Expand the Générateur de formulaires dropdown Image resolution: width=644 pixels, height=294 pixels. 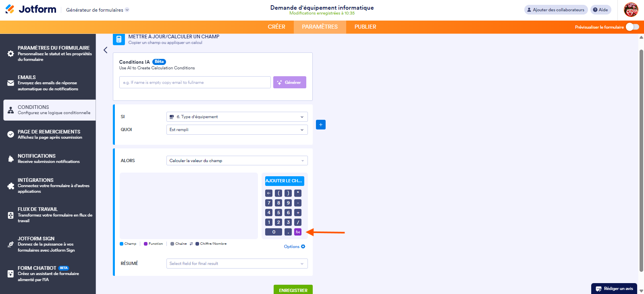(98, 10)
